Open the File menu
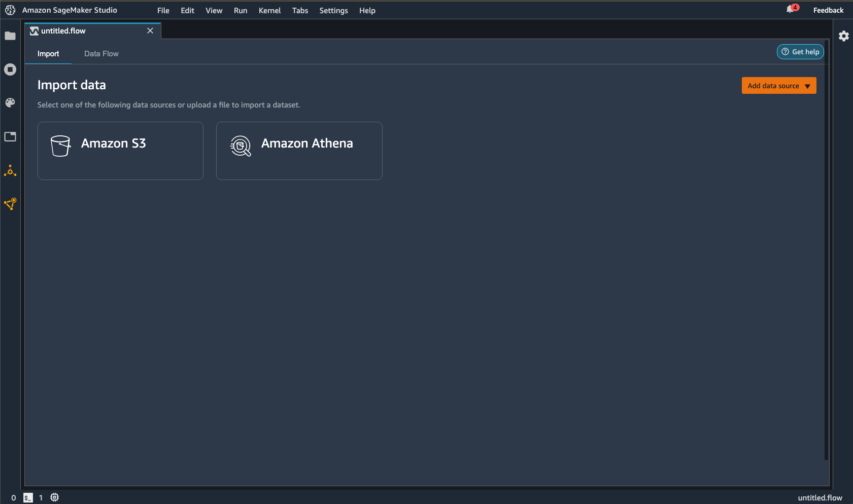 click(x=163, y=10)
